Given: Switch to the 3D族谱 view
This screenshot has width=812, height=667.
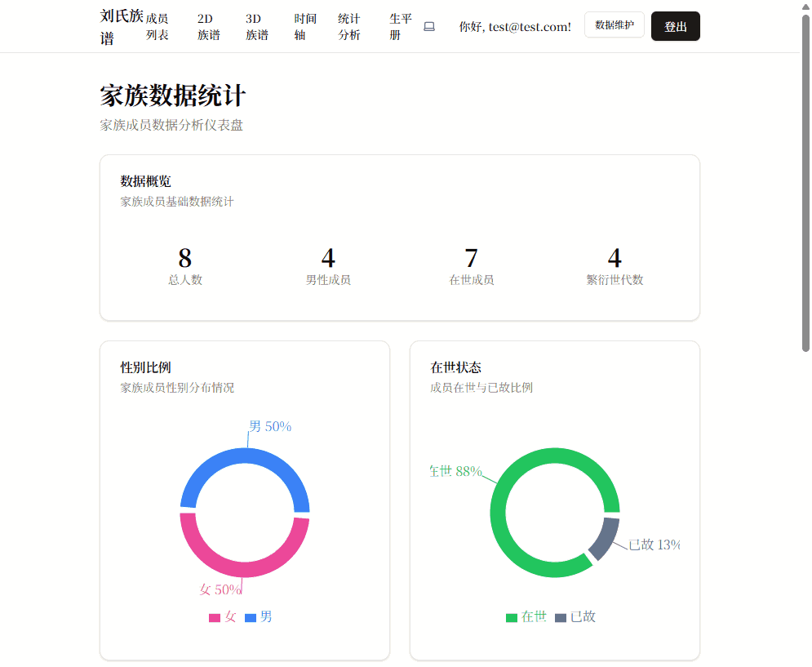Looking at the screenshot, I should (257, 27).
